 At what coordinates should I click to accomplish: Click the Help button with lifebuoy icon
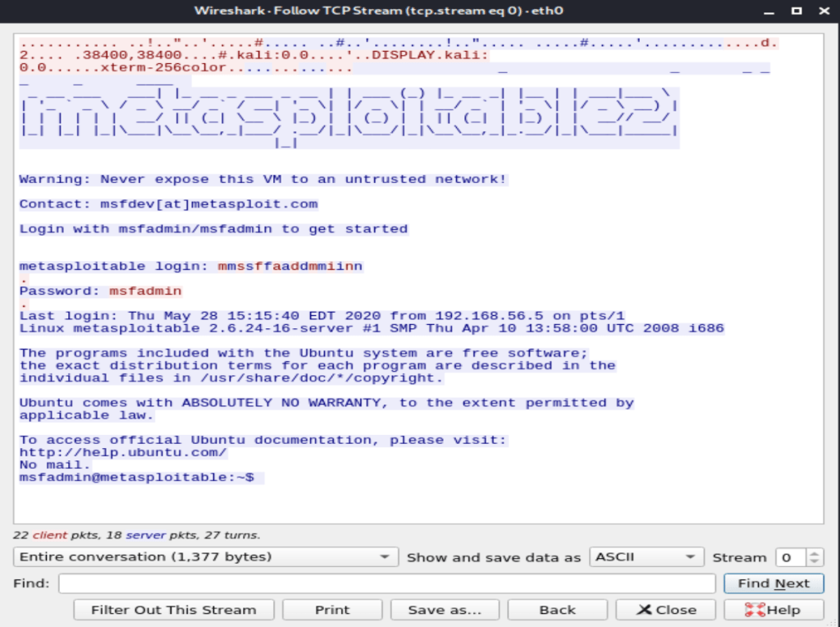(x=772, y=610)
